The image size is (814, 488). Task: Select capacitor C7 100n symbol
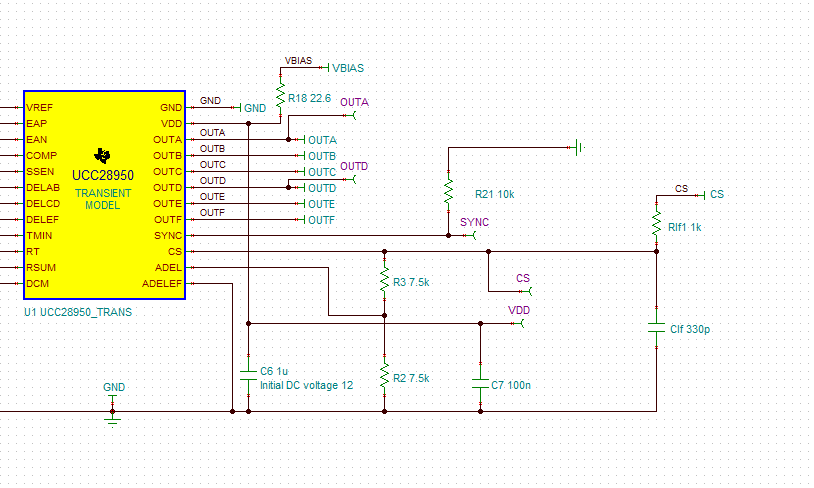click(x=481, y=384)
